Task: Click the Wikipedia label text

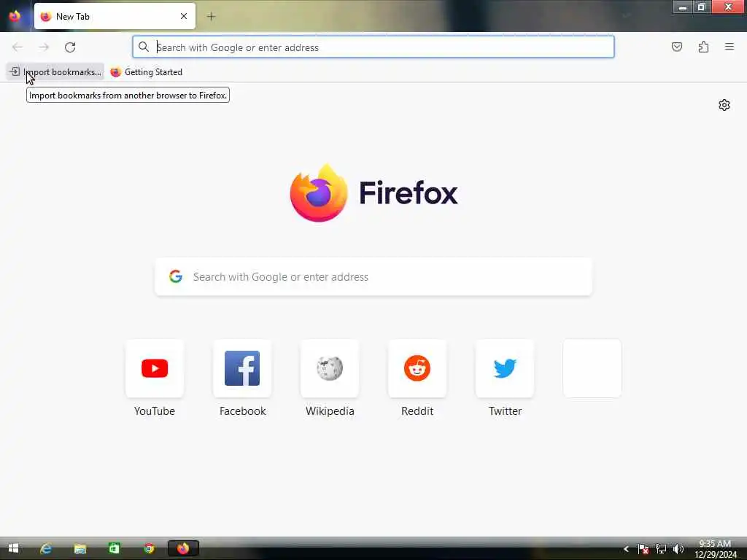Action: tap(330, 411)
